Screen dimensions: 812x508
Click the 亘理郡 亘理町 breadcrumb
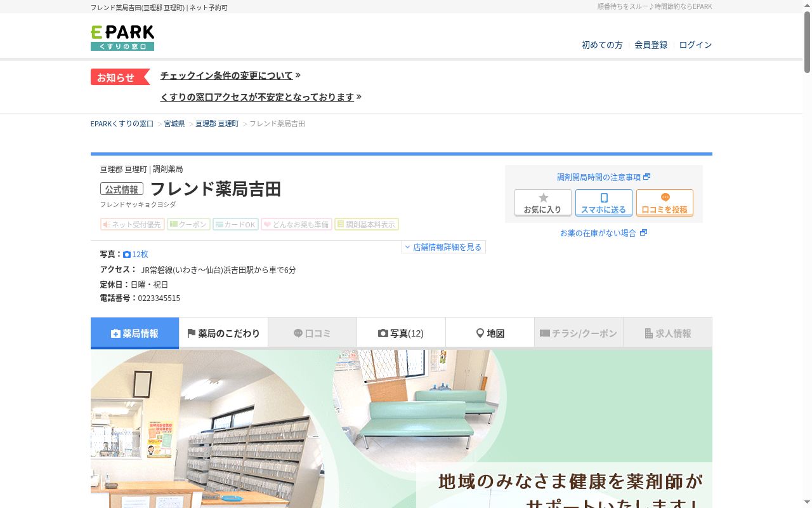tap(217, 124)
